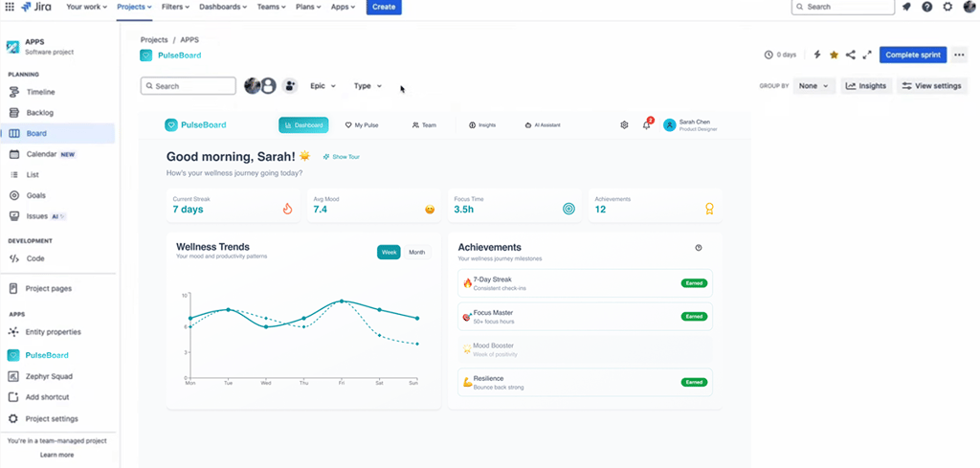Go to Timeline in sidebar
This screenshot has height=468, width=980.
tap(57, 92)
